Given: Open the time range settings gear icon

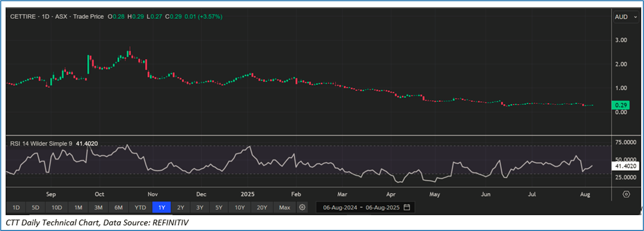Looking at the screenshot, I should coord(301,208).
